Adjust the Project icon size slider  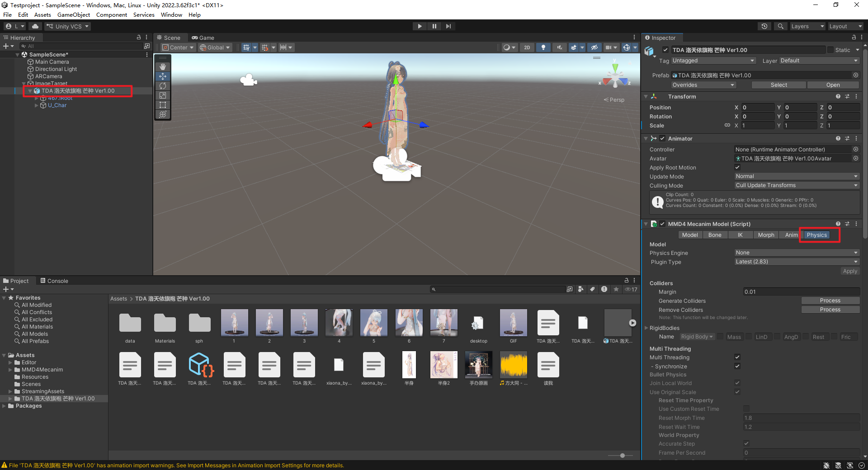click(623, 456)
